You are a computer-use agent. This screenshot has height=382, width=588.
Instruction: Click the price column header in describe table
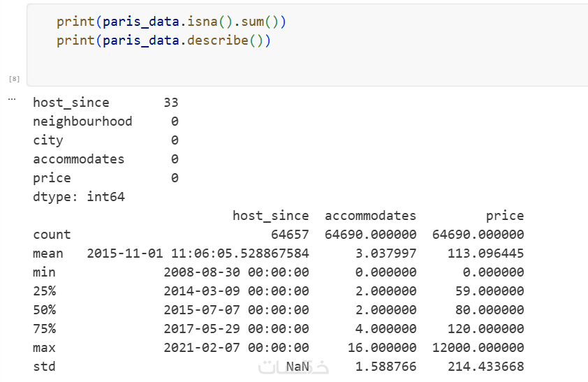click(505, 216)
